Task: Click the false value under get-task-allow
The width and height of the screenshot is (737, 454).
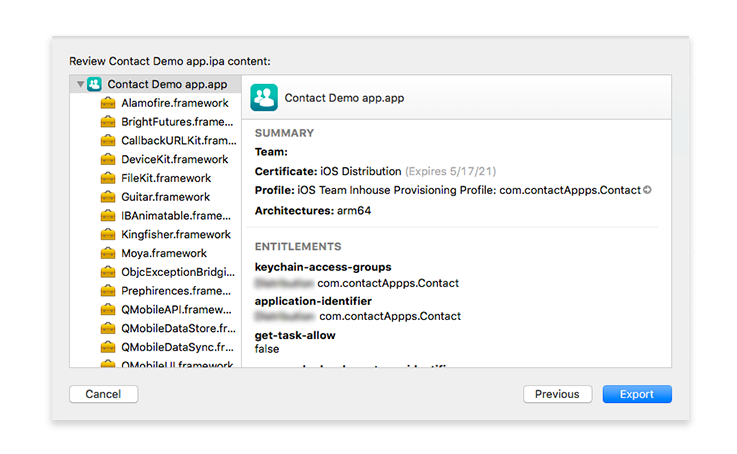Action: coord(267,349)
